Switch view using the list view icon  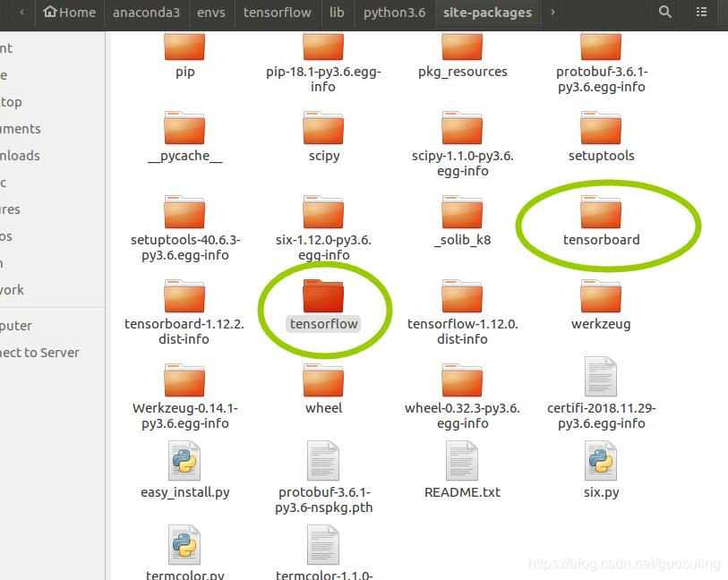coord(701,12)
